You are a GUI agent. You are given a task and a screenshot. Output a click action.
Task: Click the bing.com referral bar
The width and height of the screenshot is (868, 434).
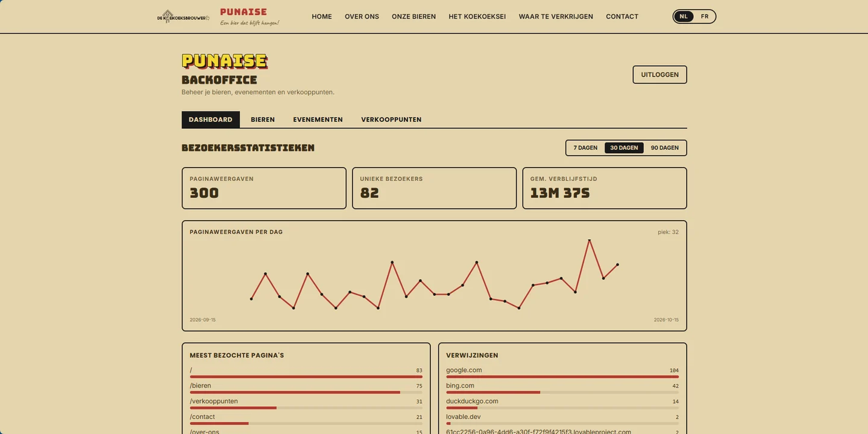click(562, 392)
